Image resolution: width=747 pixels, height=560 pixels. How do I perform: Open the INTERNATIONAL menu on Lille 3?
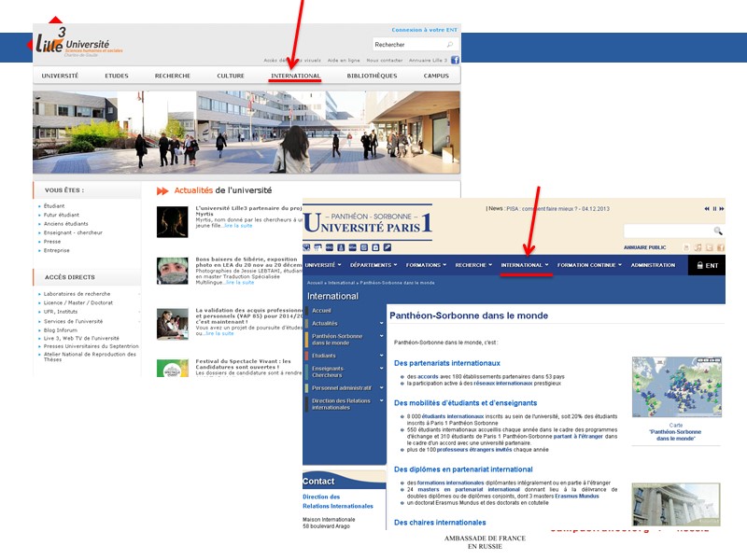click(x=295, y=76)
